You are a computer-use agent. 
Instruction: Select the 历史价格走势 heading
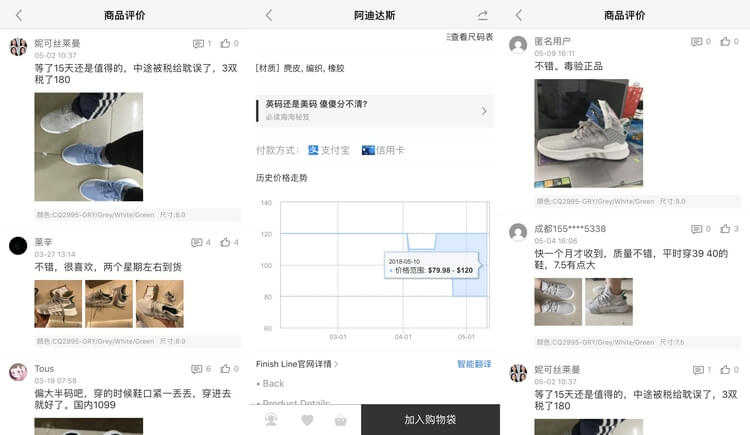pos(282,178)
